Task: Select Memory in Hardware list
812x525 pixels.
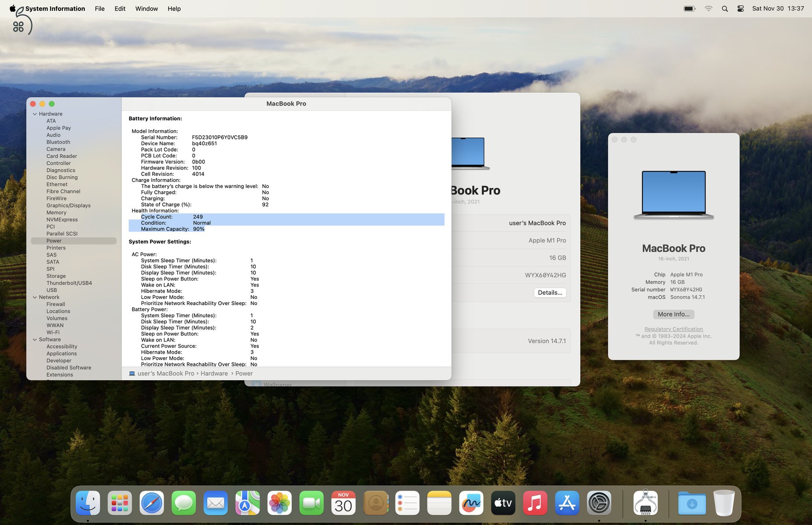Action: [56, 212]
